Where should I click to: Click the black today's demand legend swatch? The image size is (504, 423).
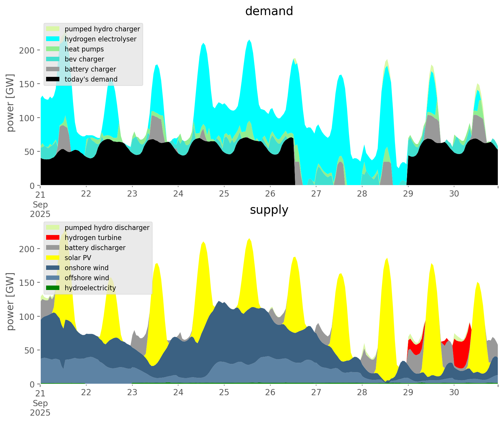tap(53, 79)
